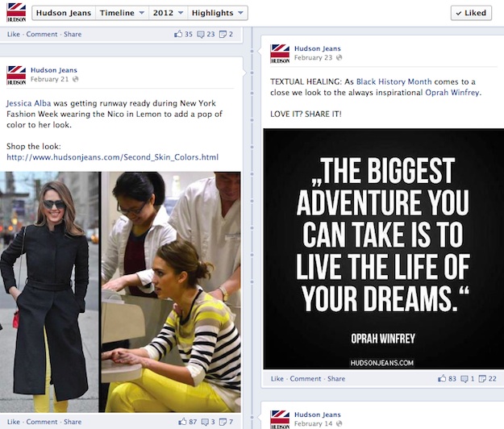504x429 pixels.
Task: Open the Oprah Winfrey quote image
Action: tap(384, 248)
